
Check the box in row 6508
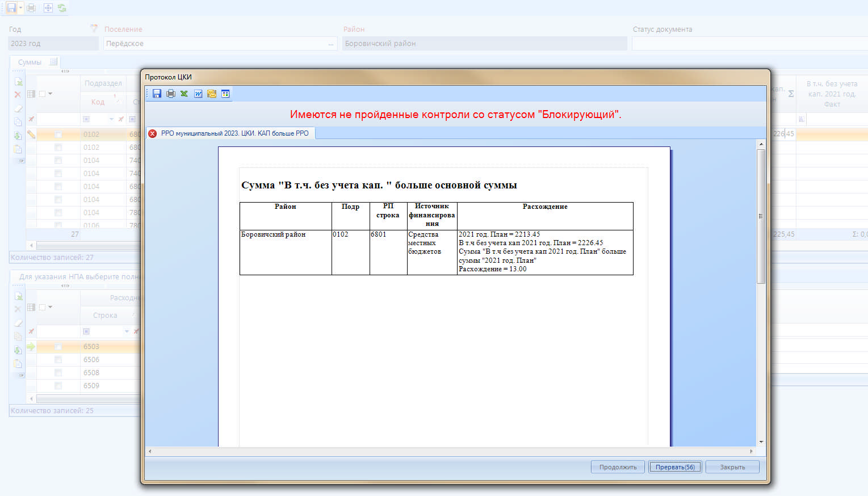pos(58,373)
